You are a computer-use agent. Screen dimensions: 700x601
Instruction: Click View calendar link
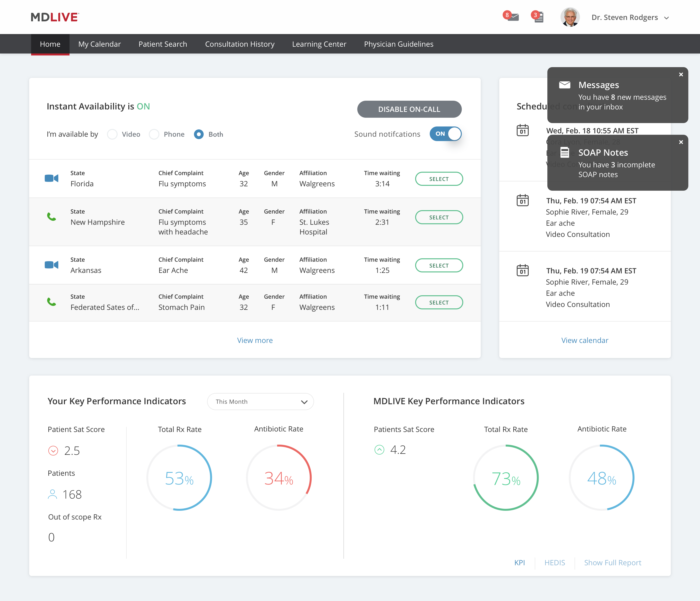coord(585,340)
